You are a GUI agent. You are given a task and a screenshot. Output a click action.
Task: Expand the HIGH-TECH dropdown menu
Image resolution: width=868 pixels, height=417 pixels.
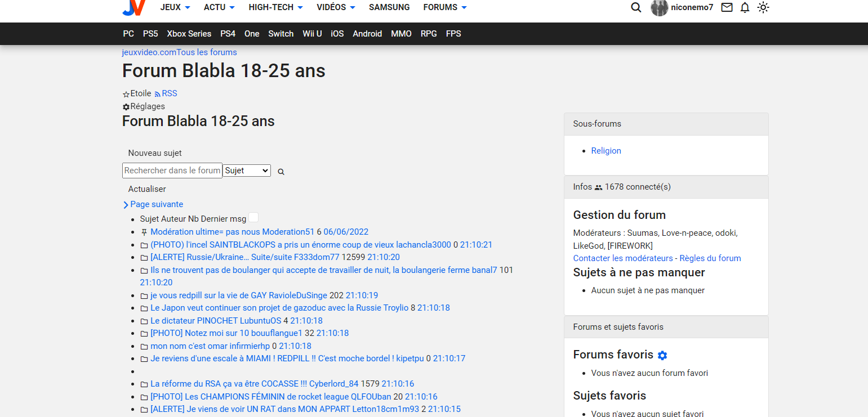click(275, 7)
